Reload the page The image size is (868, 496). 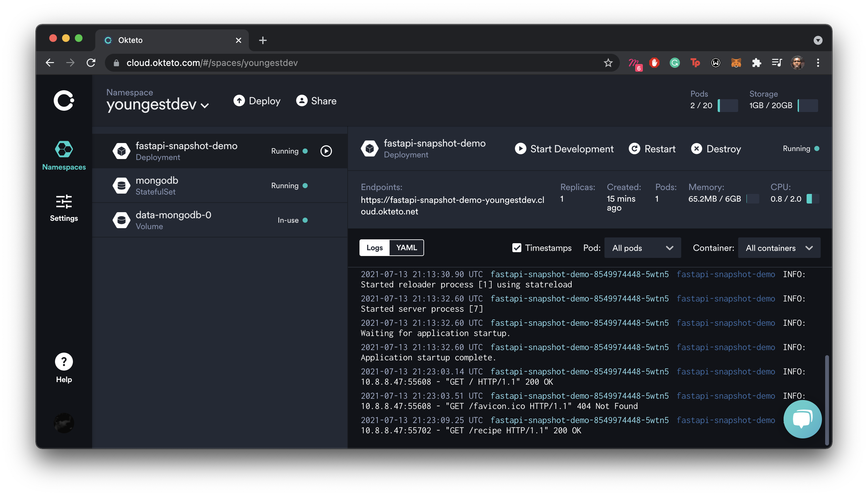[91, 63]
